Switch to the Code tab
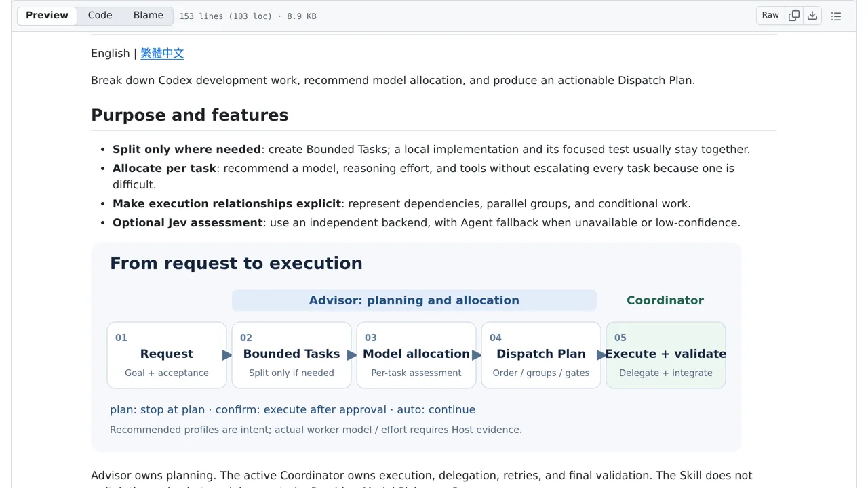Viewport: 868px width, 488px height. [100, 16]
